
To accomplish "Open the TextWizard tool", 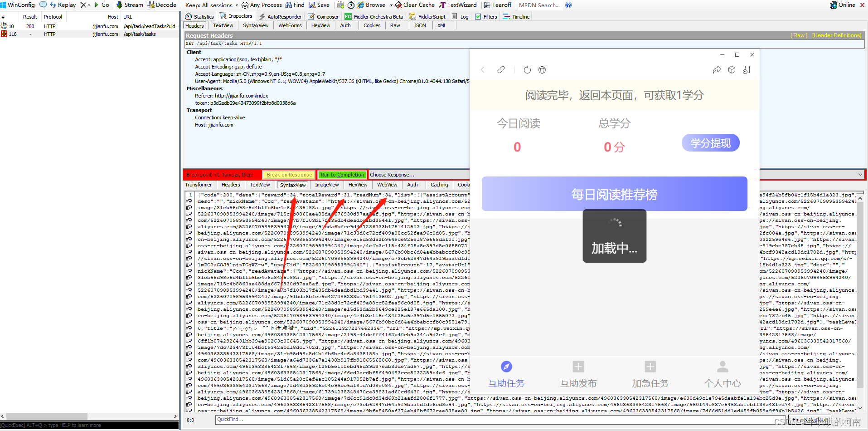I will [x=458, y=5].
